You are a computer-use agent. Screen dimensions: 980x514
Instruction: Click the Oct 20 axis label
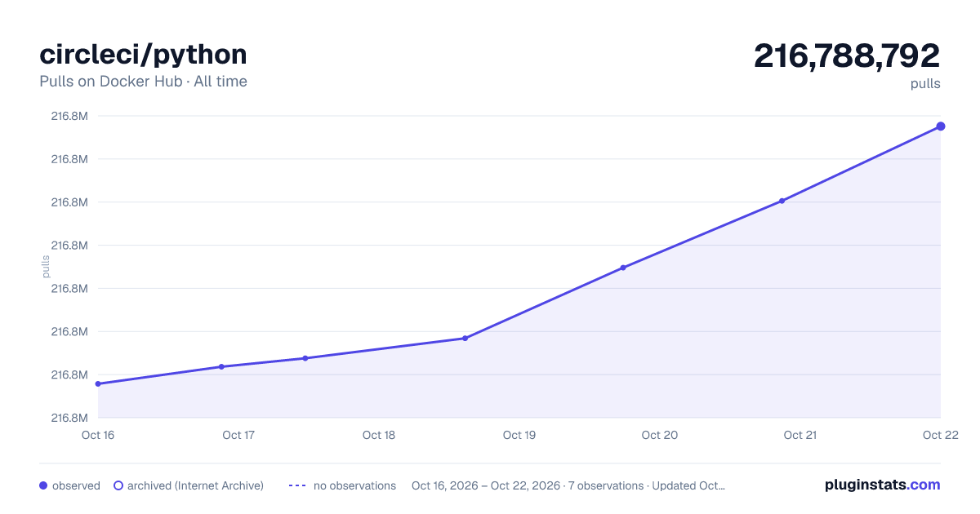click(x=660, y=435)
